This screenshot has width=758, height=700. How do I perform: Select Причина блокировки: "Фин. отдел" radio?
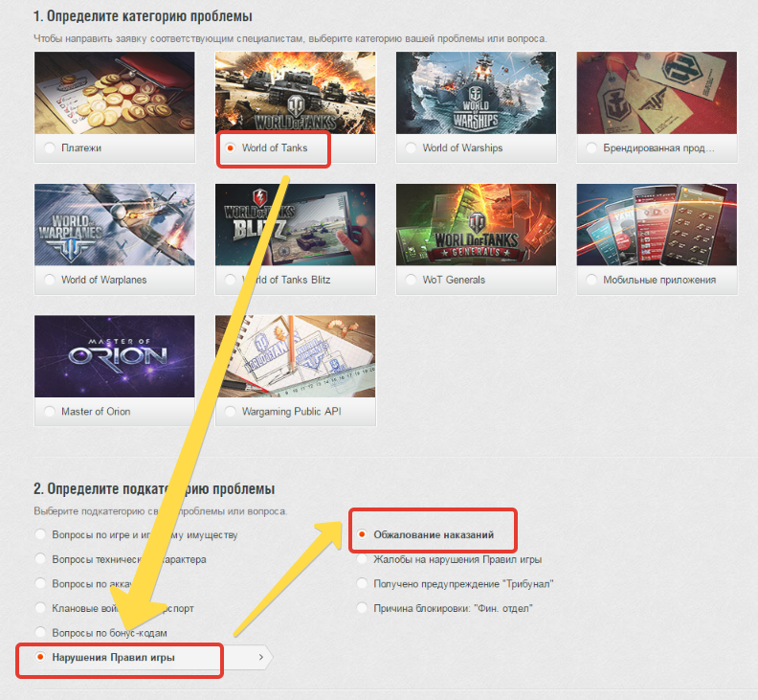coord(362,608)
